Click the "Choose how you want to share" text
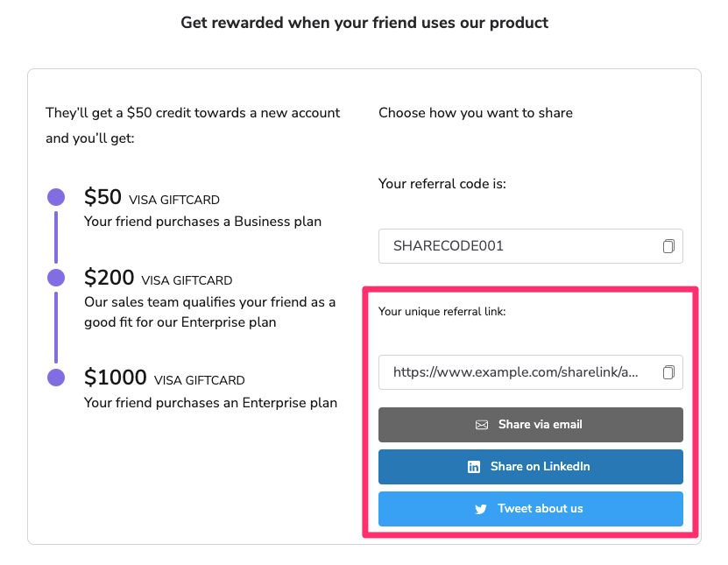728x565 pixels. pos(476,113)
